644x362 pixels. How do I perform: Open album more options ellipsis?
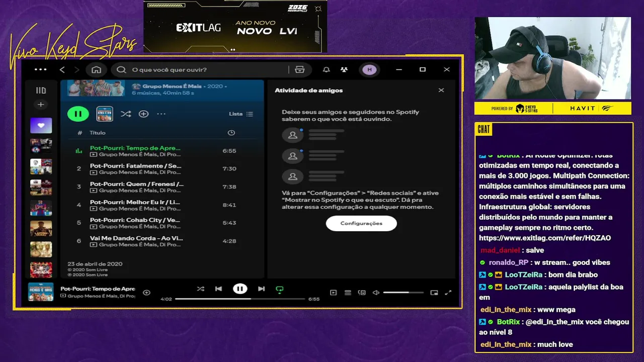point(161,114)
